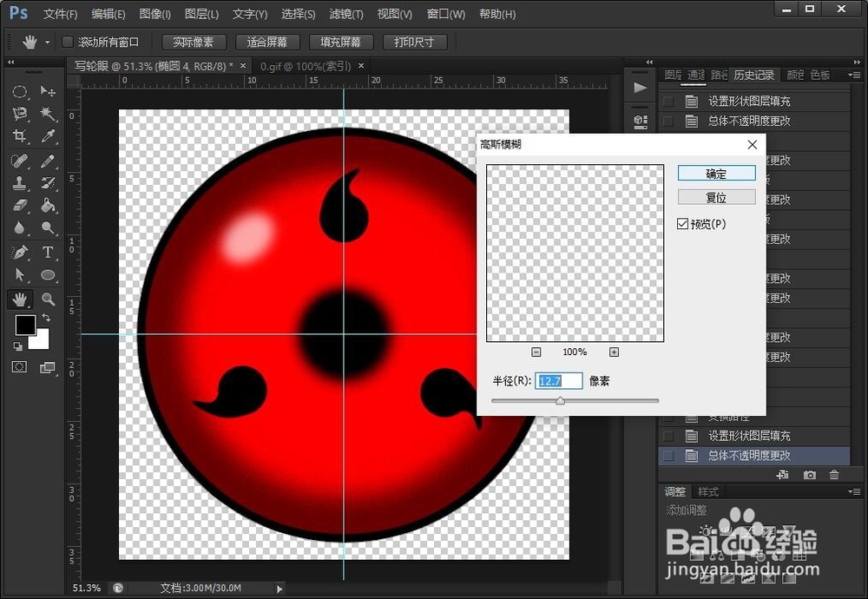Screen dimensions: 868x599
Task: Click 确定 in Gaussian blur dialog
Action: (x=716, y=174)
